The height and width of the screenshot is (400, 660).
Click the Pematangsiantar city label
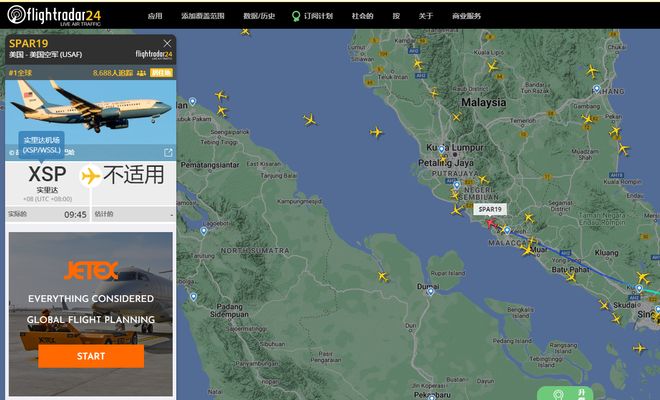210,165
